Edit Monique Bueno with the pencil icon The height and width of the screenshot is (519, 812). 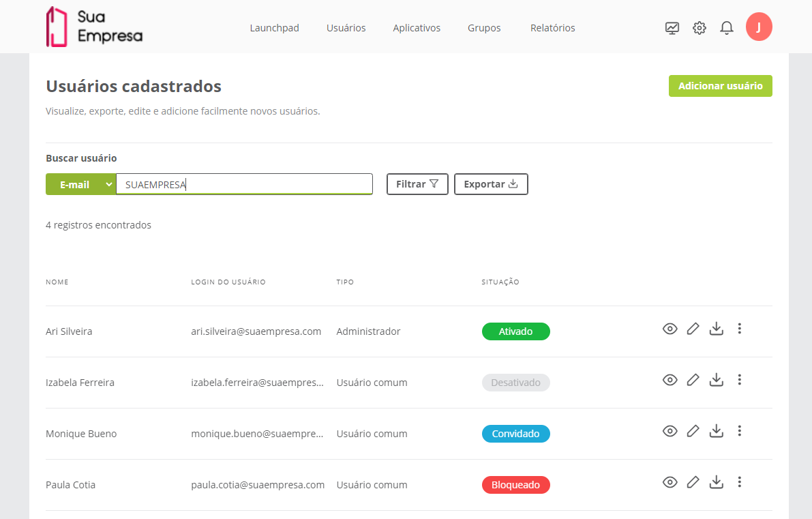pos(693,431)
